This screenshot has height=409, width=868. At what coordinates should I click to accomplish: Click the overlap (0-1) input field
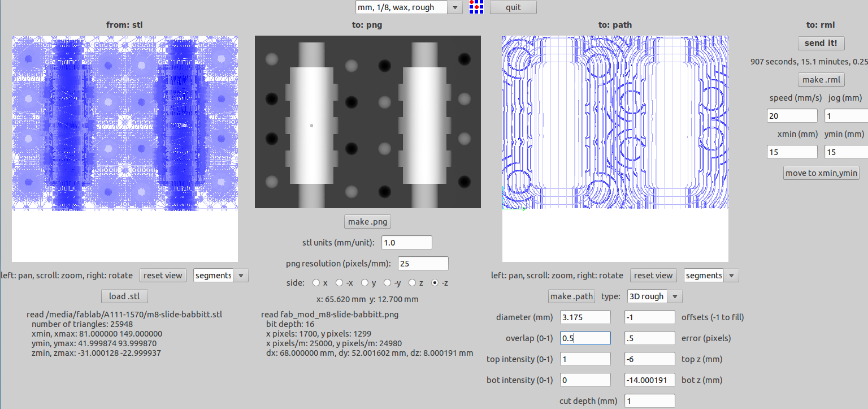pyautogui.click(x=585, y=338)
